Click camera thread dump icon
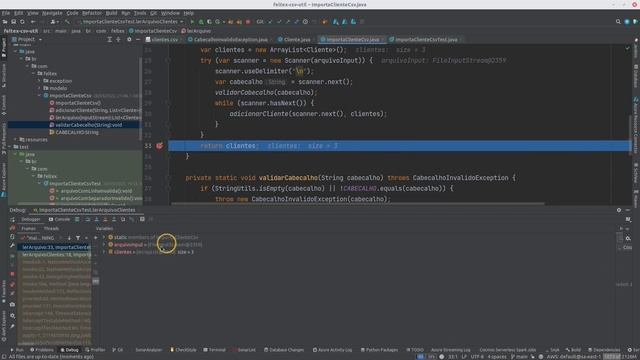This screenshot has height=360, width=640. (13, 304)
